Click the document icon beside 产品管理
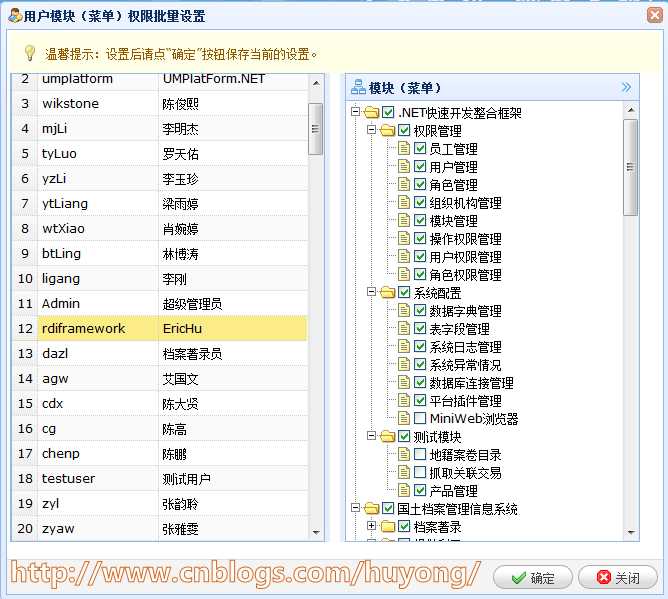Viewport: 668px width, 599px height. (404, 490)
